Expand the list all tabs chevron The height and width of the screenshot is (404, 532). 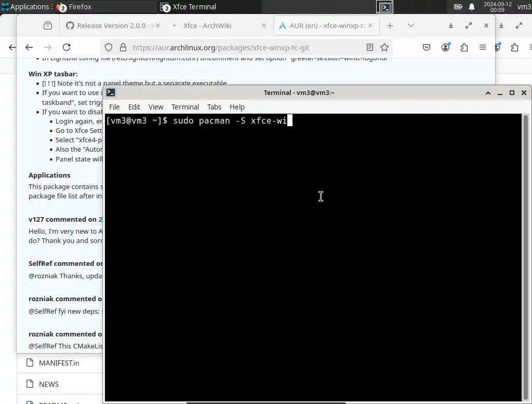[411, 26]
